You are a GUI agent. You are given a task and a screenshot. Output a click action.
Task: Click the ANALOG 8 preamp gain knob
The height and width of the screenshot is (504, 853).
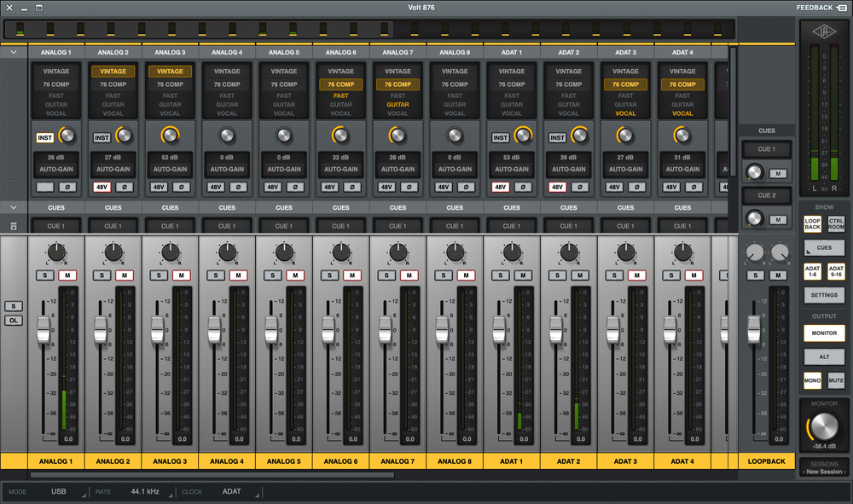click(x=455, y=136)
